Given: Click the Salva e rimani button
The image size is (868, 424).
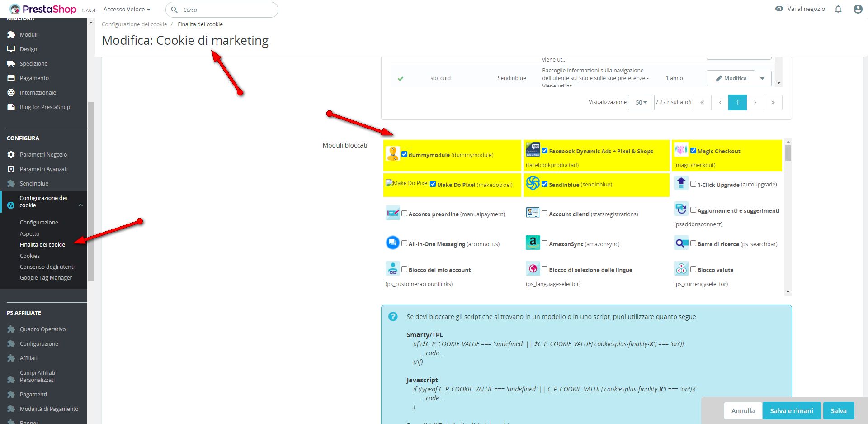Looking at the screenshot, I should pyautogui.click(x=792, y=411).
